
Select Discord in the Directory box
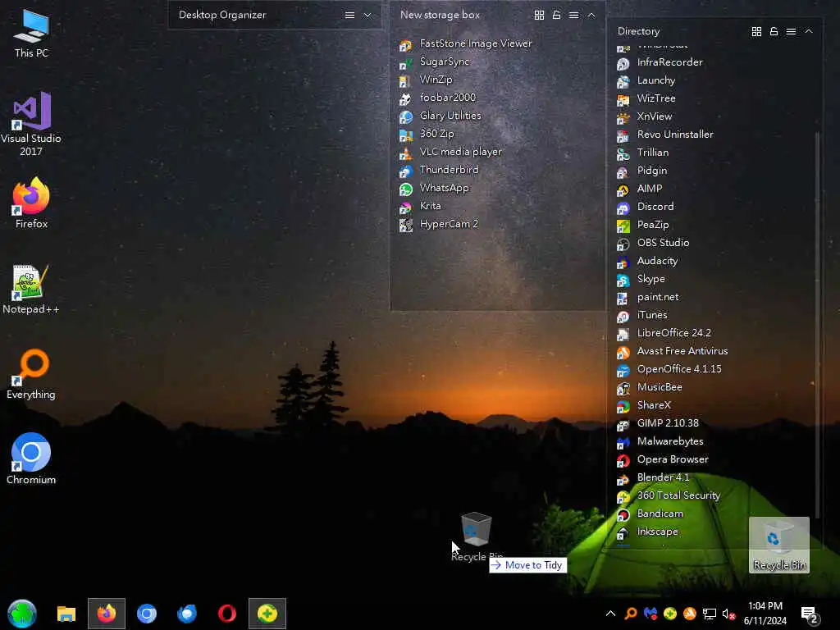click(x=645, y=208)
